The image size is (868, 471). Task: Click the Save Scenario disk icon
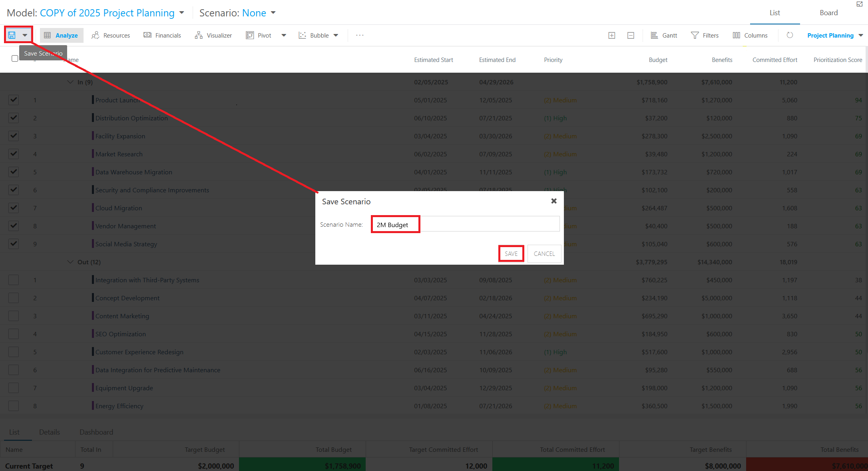point(12,35)
